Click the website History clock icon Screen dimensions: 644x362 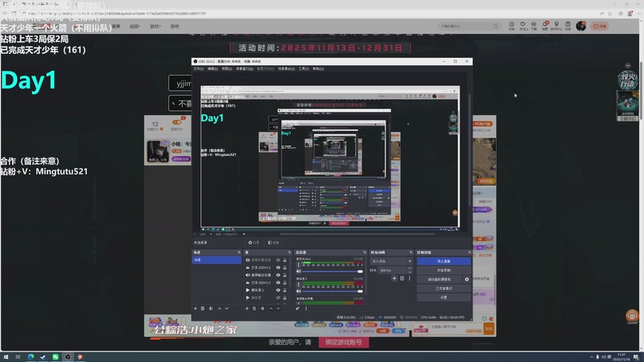pyautogui.click(x=512, y=26)
